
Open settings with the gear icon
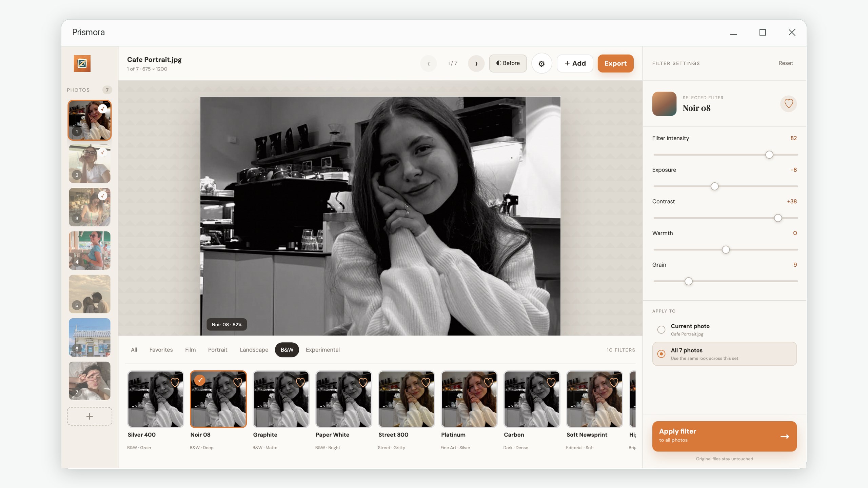541,63
